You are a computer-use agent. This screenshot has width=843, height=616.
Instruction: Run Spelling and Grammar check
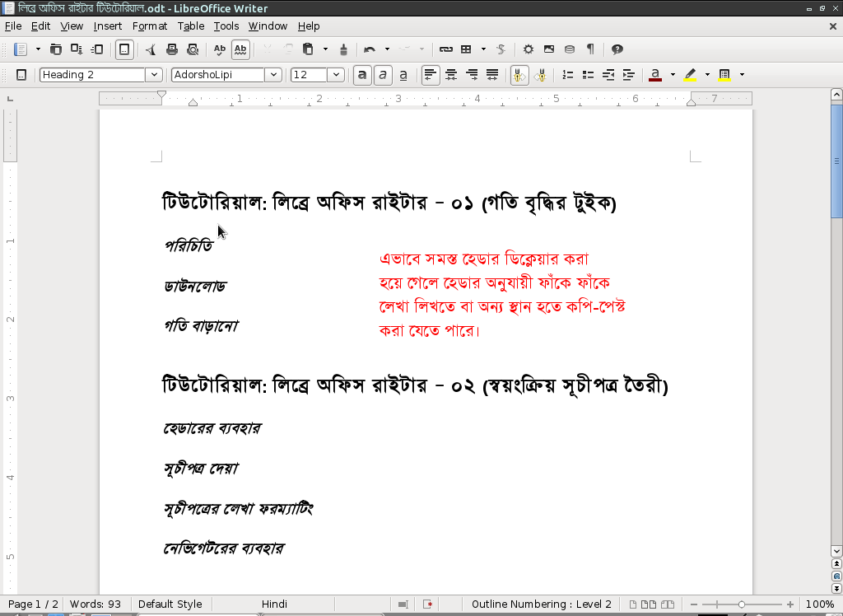pyautogui.click(x=219, y=49)
